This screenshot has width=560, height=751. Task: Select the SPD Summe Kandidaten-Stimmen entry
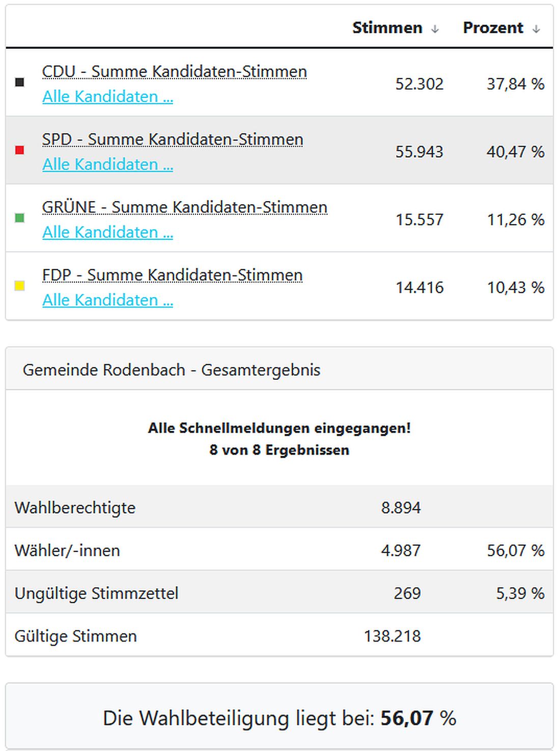173,139
